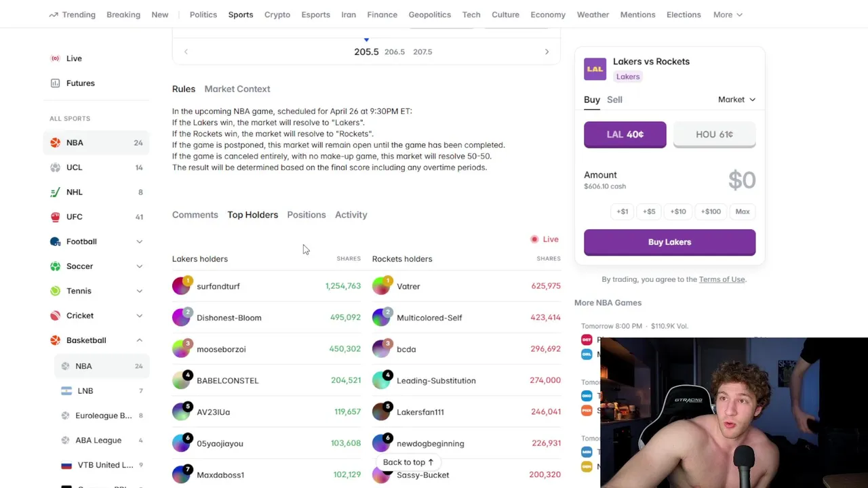The width and height of the screenshot is (868, 488).
Task: Open the Terms of Use link
Action: [x=722, y=279]
